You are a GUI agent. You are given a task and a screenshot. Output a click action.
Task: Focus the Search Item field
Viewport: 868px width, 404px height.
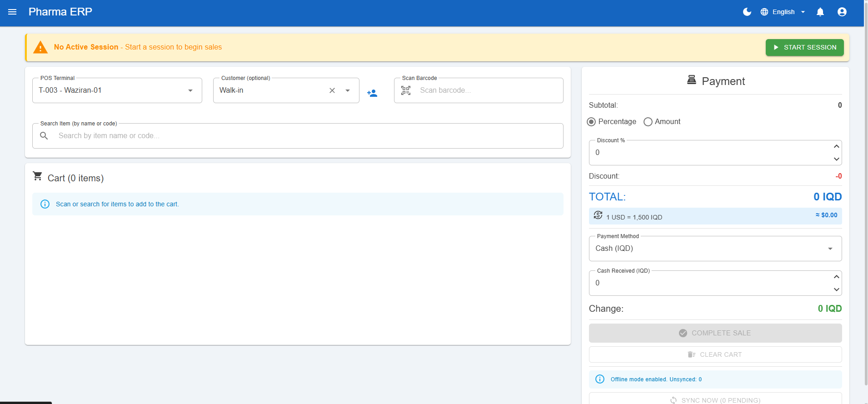[x=298, y=136]
